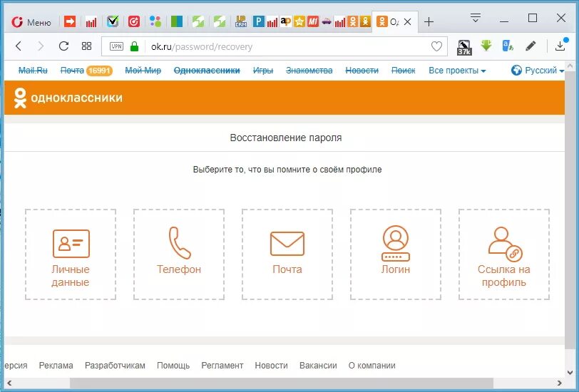This screenshot has height=392, width=579.
Task: Bookmark page with the heart icon
Action: click(436, 46)
